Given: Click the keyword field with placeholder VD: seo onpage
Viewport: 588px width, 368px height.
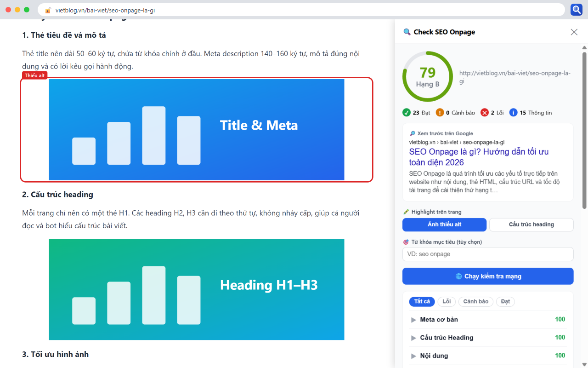Looking at the screenshot, I should pyautogui.click(x=488, y=254).
